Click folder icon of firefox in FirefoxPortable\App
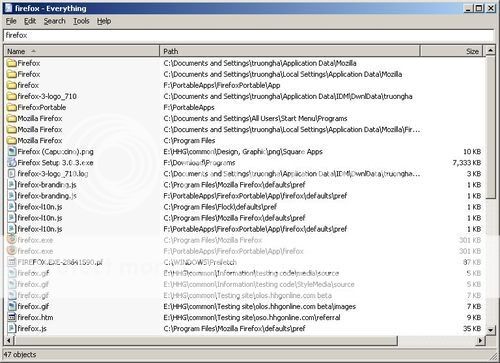 12,85
